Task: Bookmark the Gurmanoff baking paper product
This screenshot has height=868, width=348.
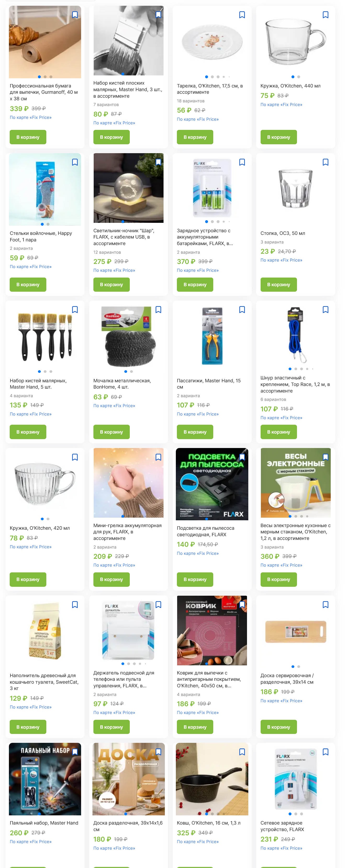Action: point(75,15)
